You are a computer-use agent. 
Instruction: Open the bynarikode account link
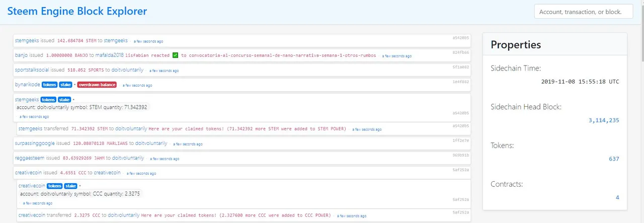[27, 85]
